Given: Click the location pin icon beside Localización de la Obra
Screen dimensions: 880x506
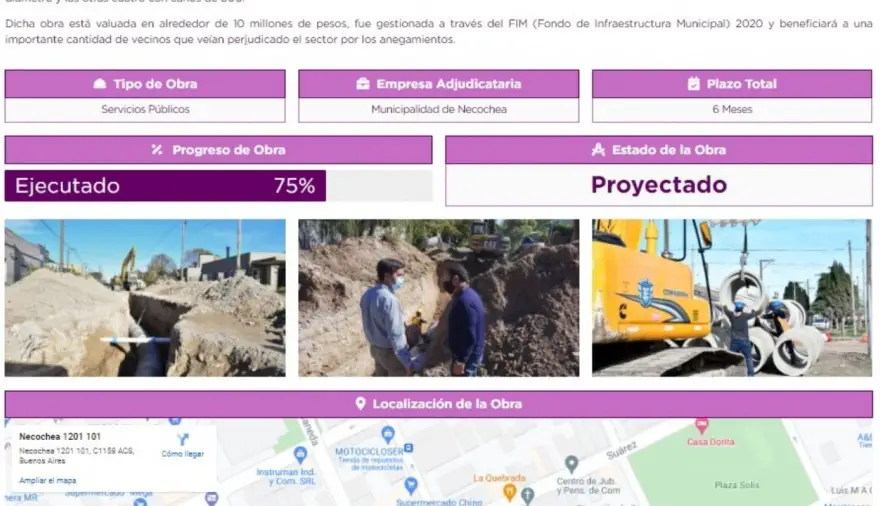Looking at the screenshot, I should tap(360, 404).
